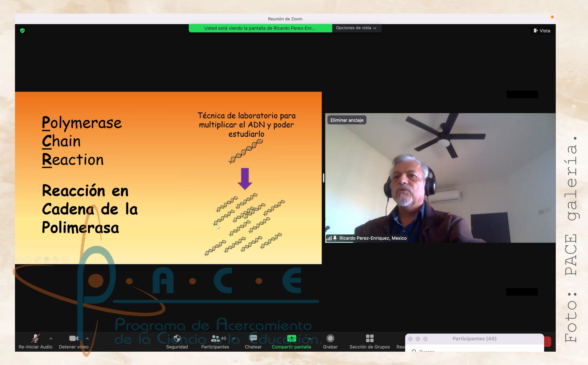Screen dimensions: 588x365
Task: Click the red end meeting button
Action: coord(548,342)
